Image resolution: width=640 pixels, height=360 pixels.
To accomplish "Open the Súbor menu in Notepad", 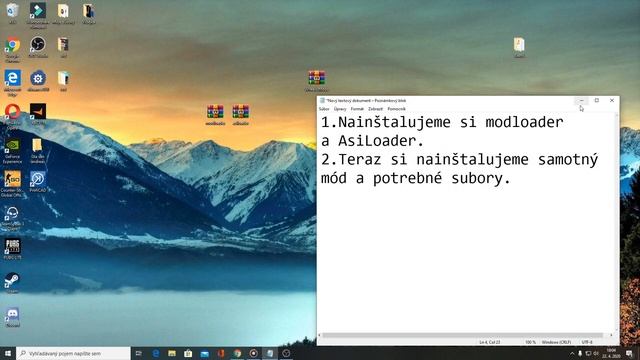I will [324, 109].
